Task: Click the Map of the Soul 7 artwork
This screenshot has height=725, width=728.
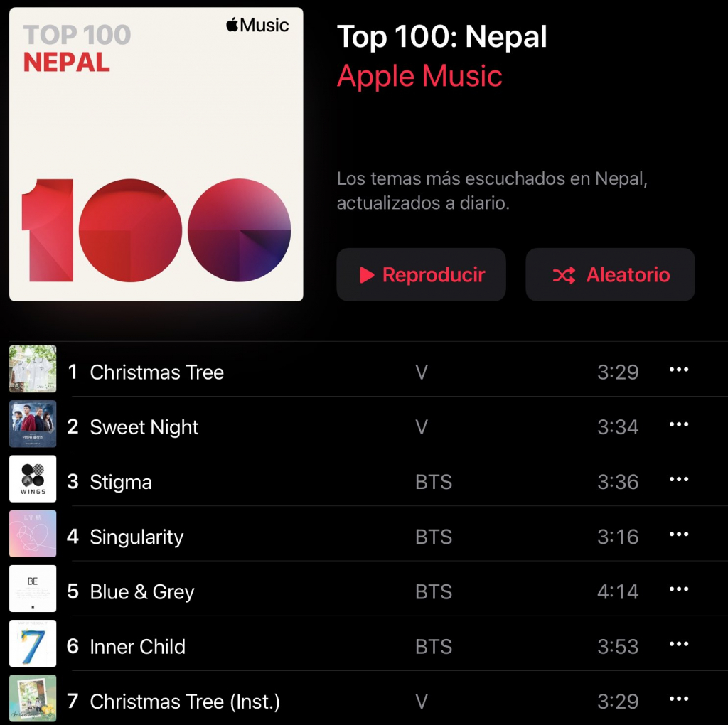Action: [x=33, y=643]
